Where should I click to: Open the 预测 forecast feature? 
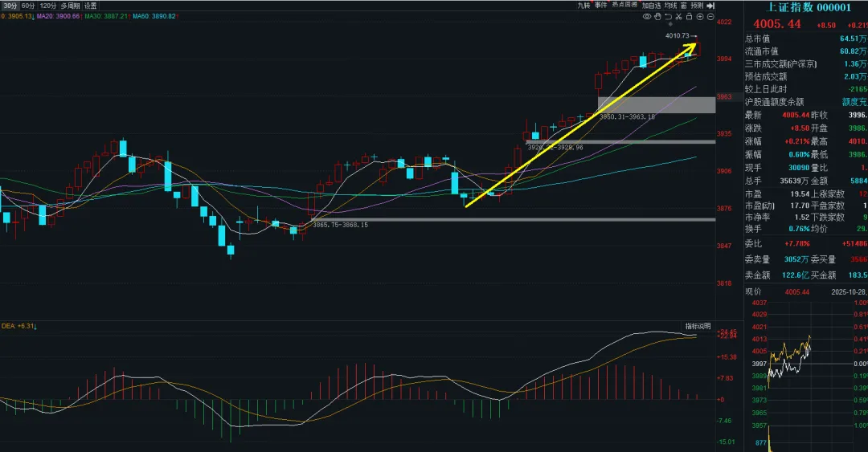pos(697,6)
